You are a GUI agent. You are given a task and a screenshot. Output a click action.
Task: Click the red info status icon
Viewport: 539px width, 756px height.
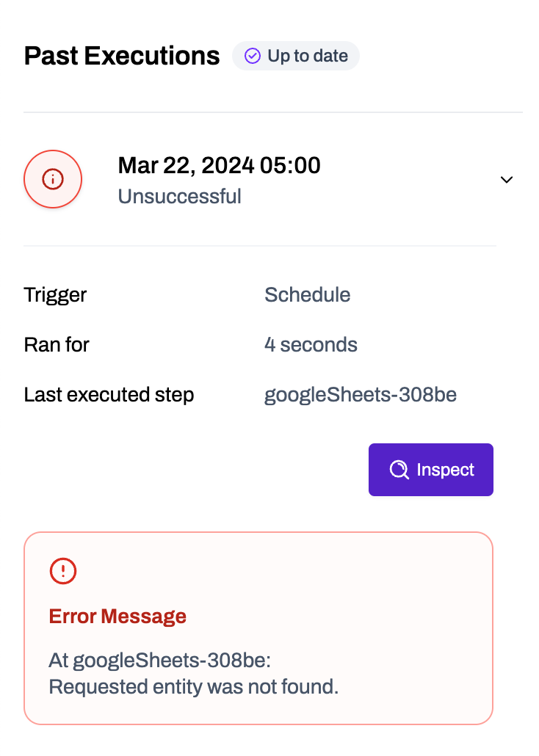tap(53, 179)
